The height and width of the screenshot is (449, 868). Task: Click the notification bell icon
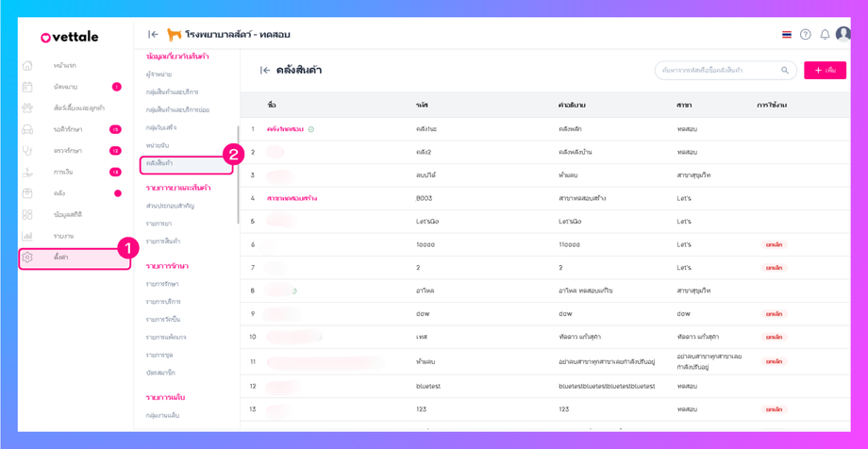pyautogui.click(x=825, y=35)
